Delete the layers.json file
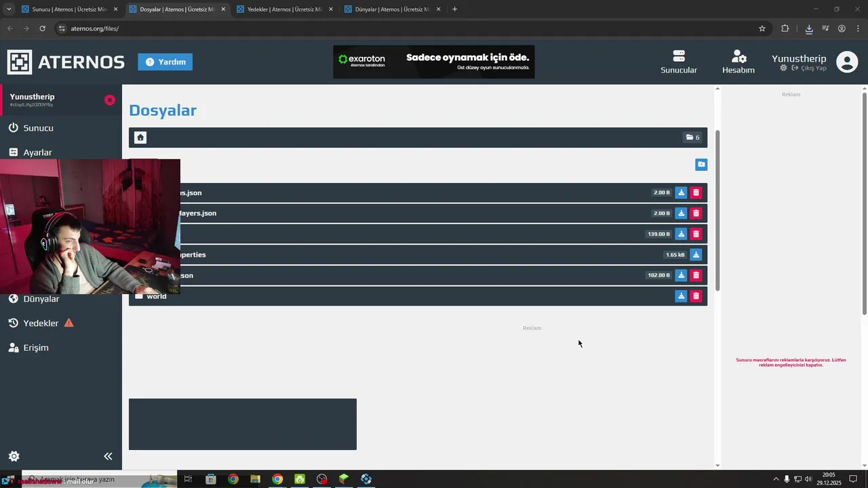 [x=696, y=213]
